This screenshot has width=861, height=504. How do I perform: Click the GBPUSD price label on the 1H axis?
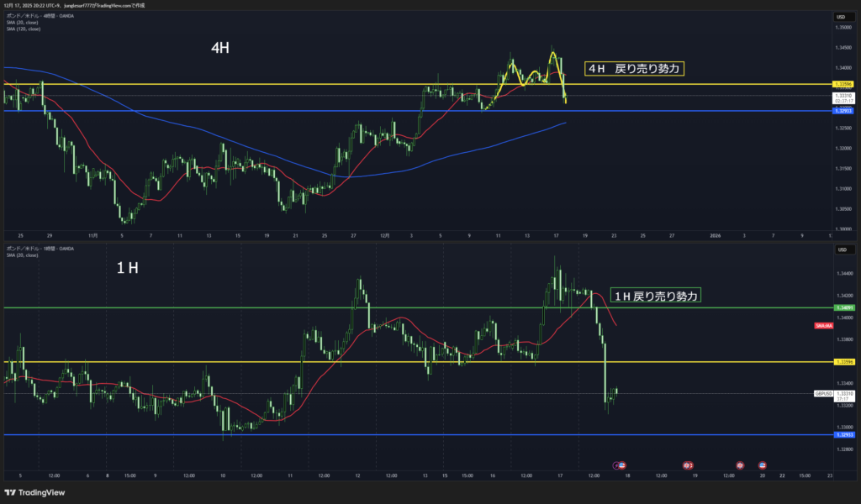[x=823, y=393]
